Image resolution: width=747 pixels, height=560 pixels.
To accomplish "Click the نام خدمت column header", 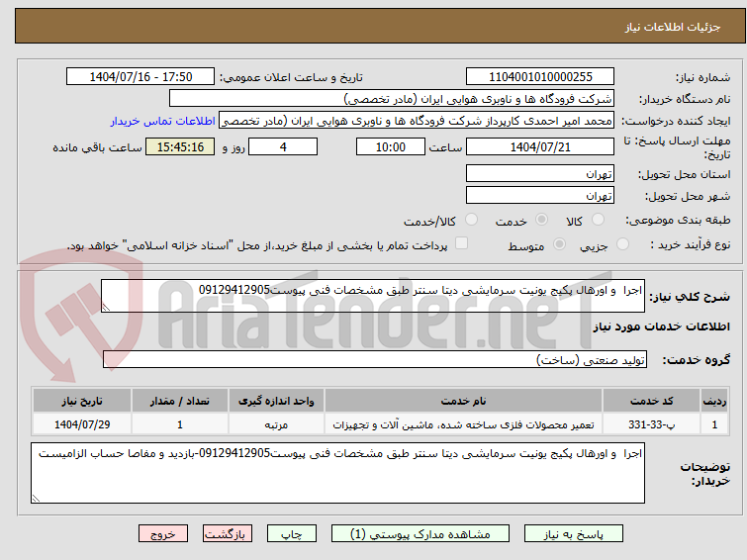I will [x=464, y=401].
